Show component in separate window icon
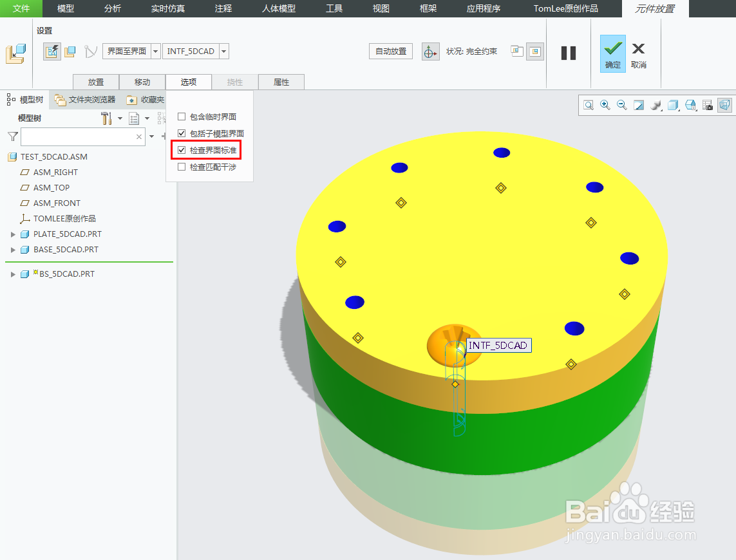The image size is (736, 560). pyautogui.click(x=517, y=51)
